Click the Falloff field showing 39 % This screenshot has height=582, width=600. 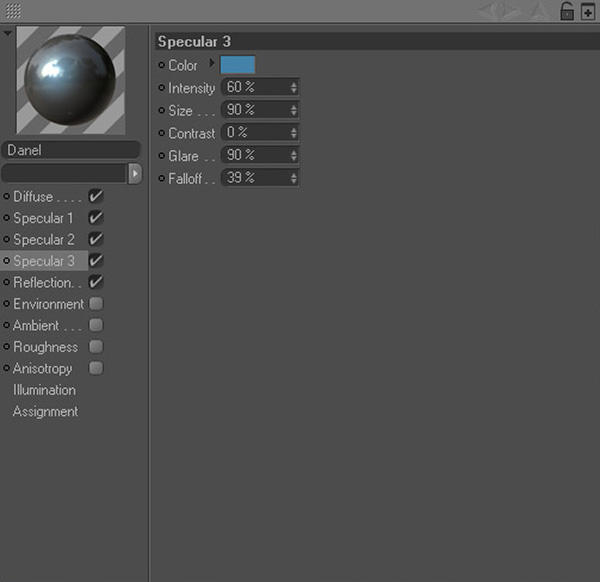pos(260,178)
